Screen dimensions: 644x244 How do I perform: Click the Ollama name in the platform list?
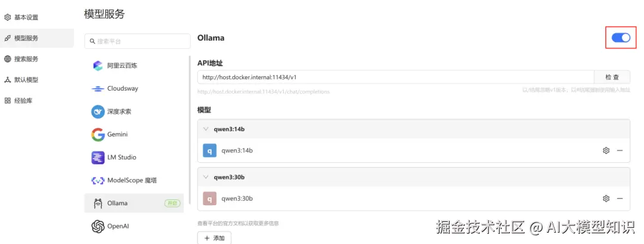point(117,203)
